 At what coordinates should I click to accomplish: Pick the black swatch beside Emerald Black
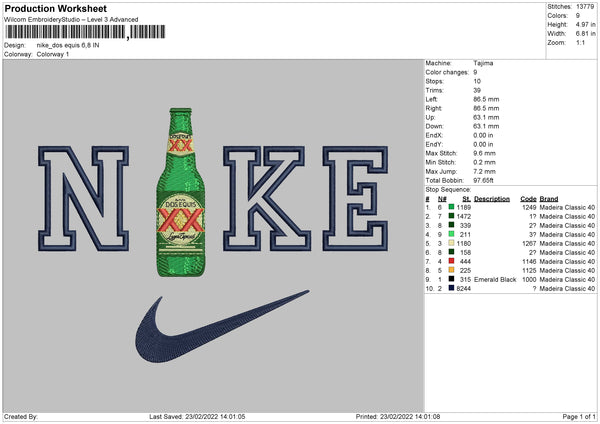pos(451,279)
